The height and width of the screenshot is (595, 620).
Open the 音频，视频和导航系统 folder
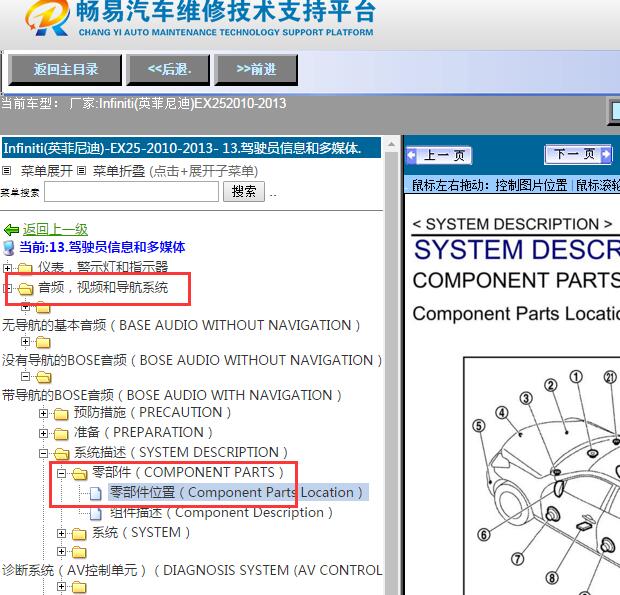103,287
